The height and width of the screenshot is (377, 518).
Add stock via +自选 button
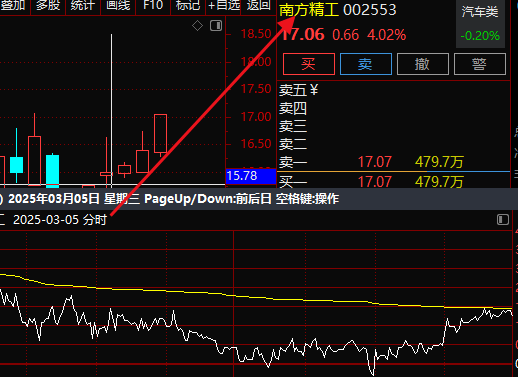coord(224,5)
